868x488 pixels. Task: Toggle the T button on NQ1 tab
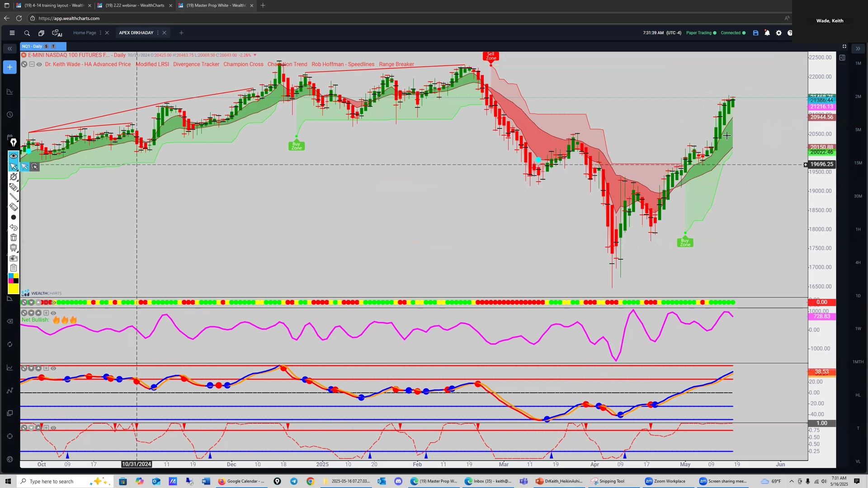click(x=53, y=47)
